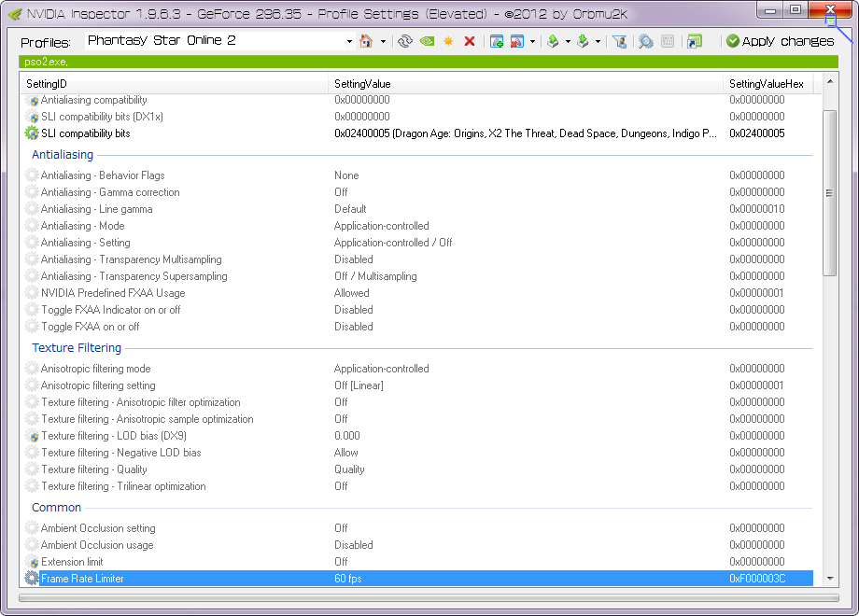Click the Off / Multisampling setting value

[375, 276]
